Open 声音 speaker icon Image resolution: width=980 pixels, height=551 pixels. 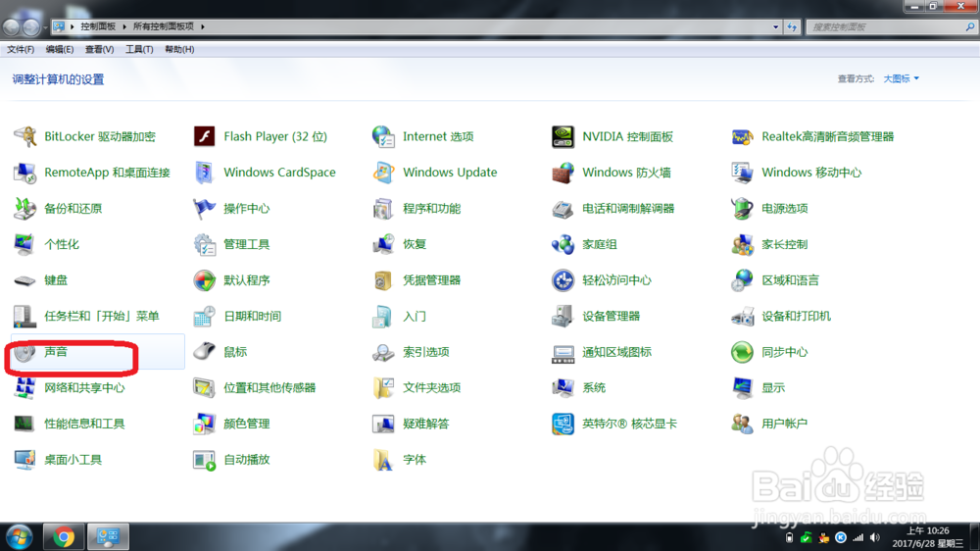click(25, 352)
